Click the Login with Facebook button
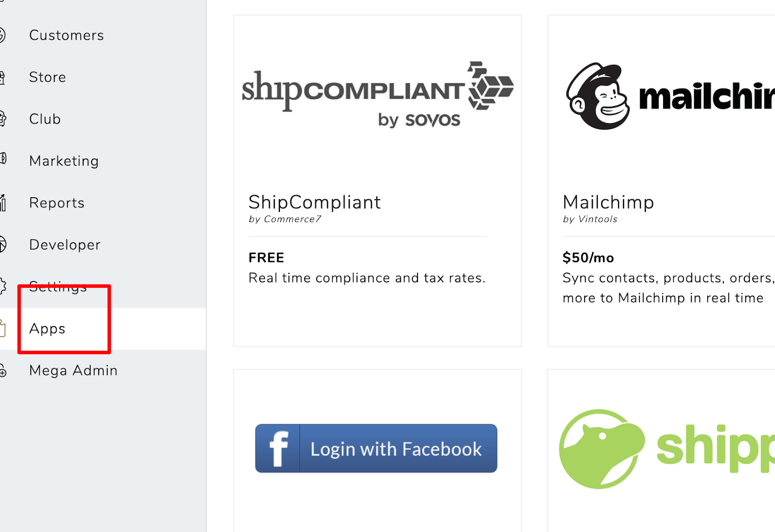The height and width of the screenshot is (532, 775). coord(376,449)
